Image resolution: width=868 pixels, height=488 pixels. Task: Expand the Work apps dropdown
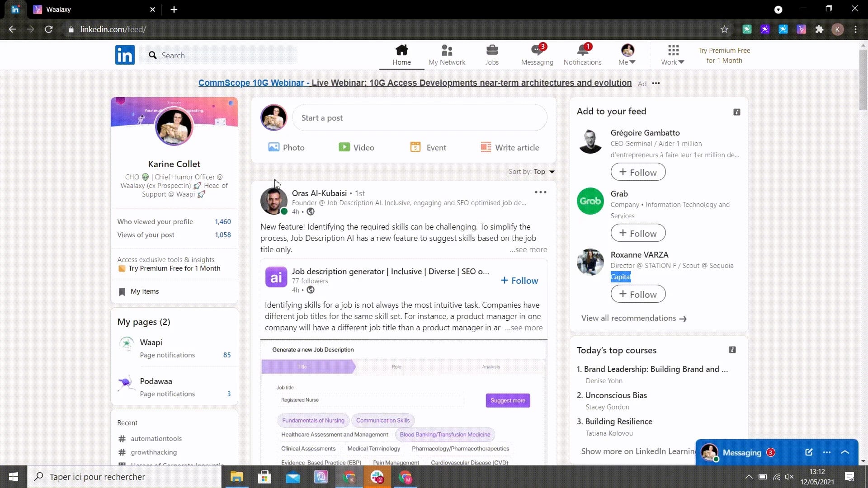(x=673, y=55)
